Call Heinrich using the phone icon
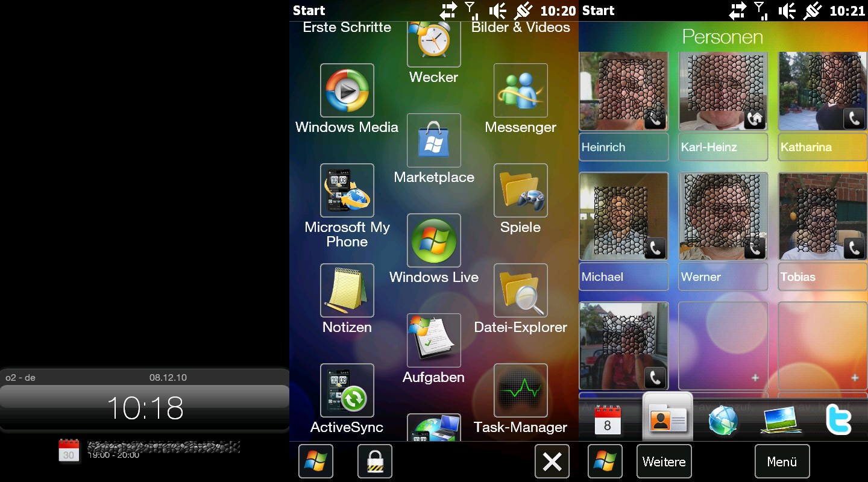 click(x=655, y=119)
